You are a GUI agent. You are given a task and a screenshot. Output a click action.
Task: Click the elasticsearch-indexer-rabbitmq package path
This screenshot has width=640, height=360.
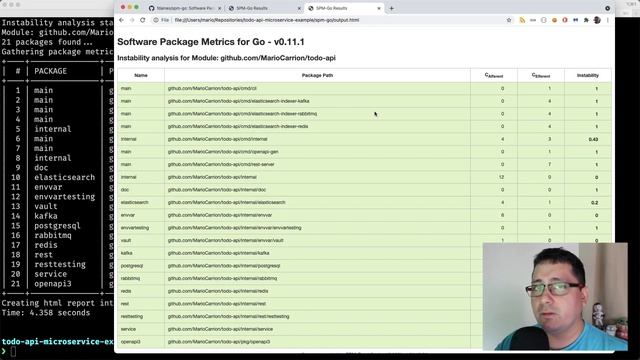[x=242, y=113]
